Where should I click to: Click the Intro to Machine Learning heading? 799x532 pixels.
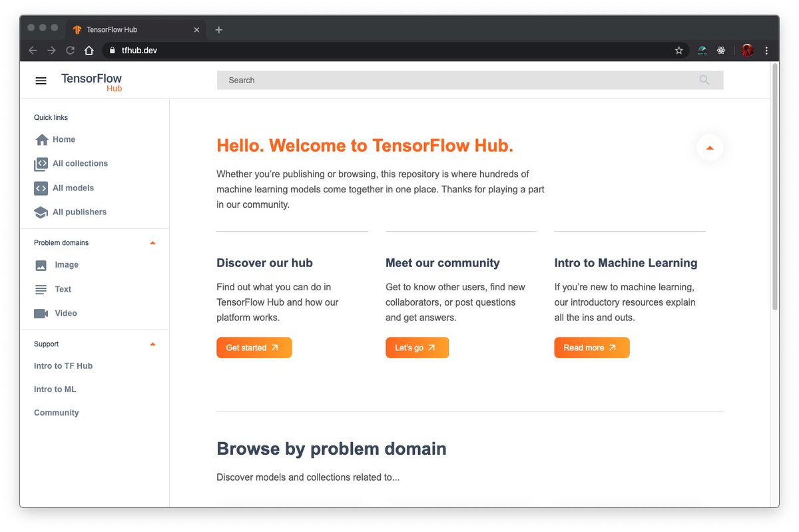pos(626,263)
